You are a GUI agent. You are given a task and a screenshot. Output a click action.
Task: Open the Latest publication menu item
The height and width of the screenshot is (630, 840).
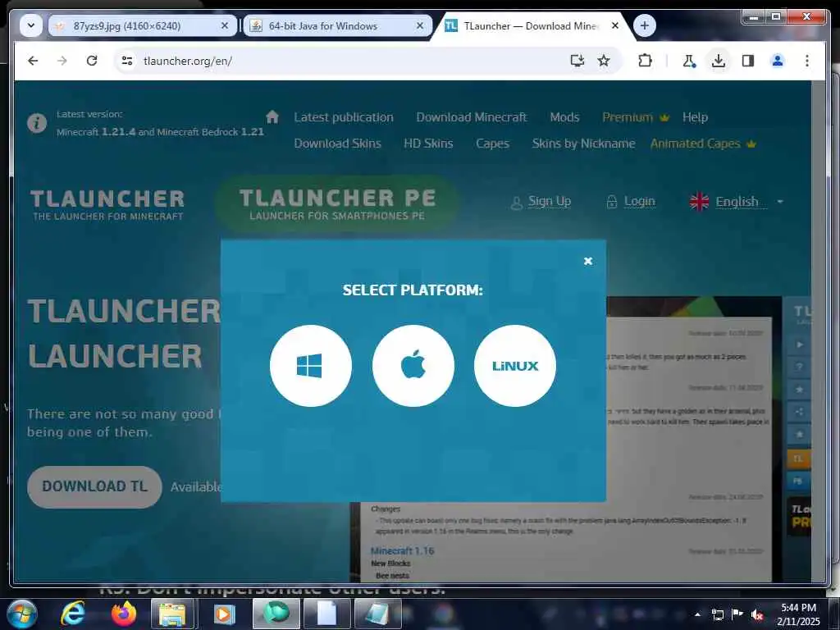click(344, 117)
